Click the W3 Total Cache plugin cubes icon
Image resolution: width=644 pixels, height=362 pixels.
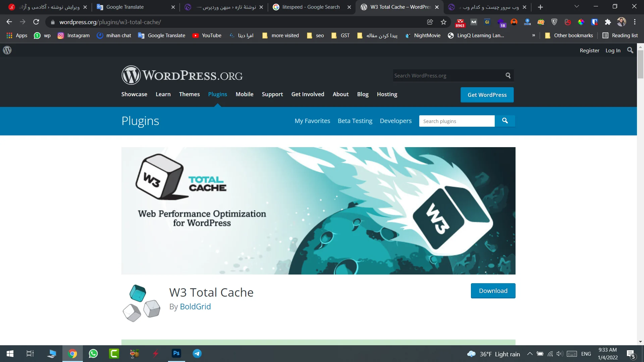[x=141, y=303]
